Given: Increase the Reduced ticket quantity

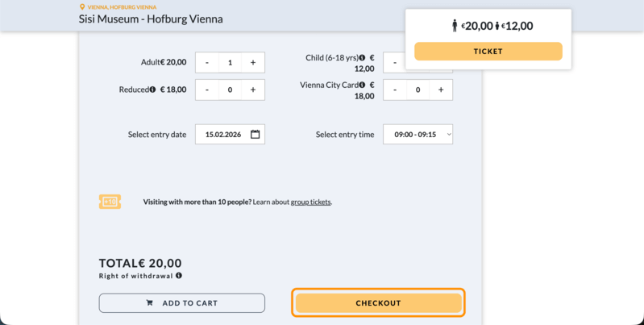Looking at the screenshot, I should tap(253, 90).
